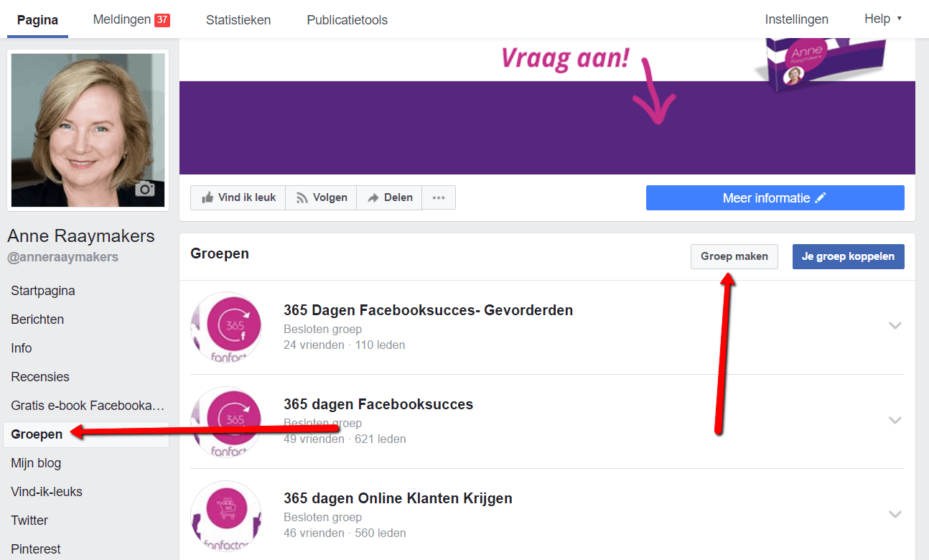This screenshot has width=929, height=560.
Task: Open Recensies in the sidebar
Action: (x=40, y=377)
